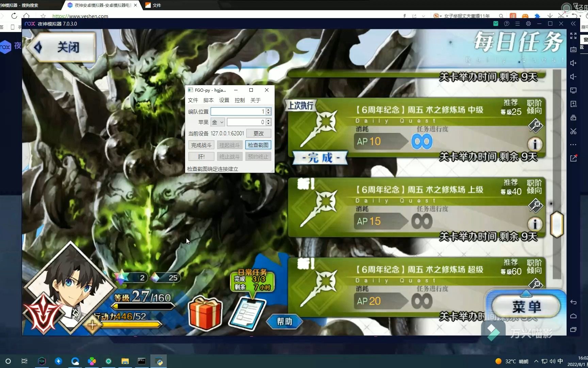The height and width of the screenshot is (368, 588).
Task: Select the 周五 术之修炼场 上级 quest
Action: [417, 207]
